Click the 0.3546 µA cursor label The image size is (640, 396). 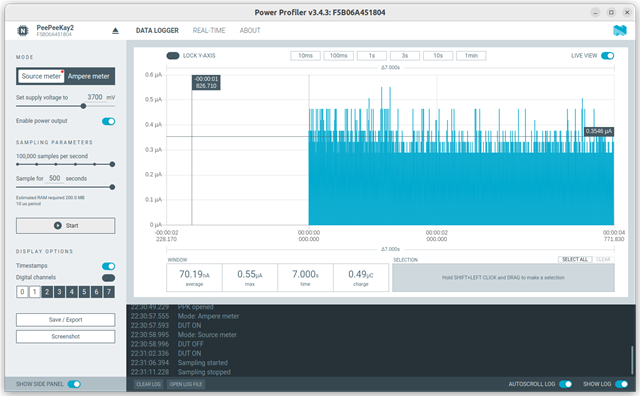coord(599,131)
